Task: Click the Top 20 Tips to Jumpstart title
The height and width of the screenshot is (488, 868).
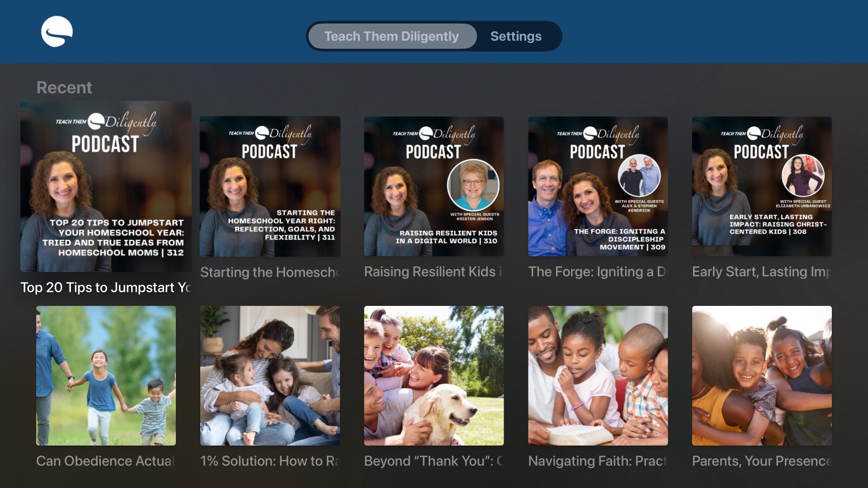Action: [106, 287]
